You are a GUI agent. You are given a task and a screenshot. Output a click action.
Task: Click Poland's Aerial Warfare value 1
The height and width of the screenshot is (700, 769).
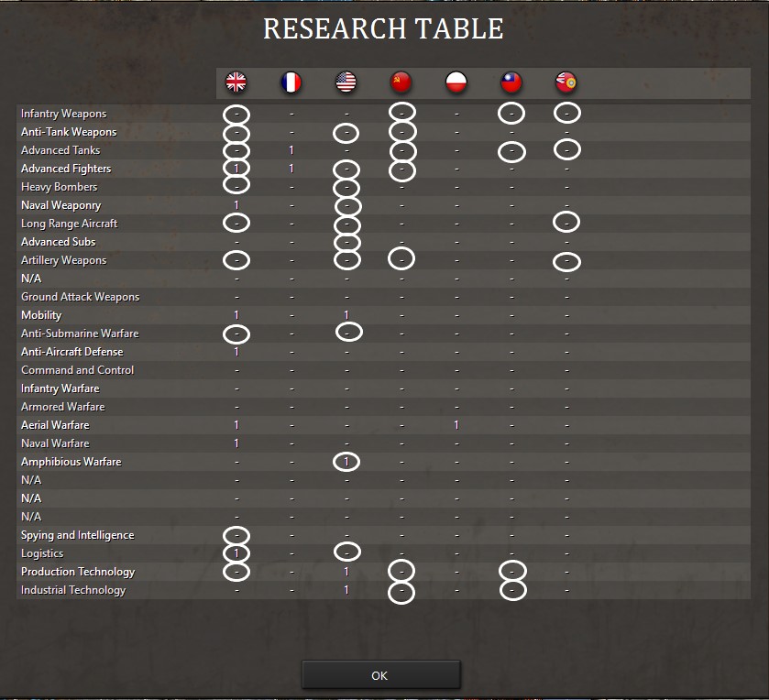point(456,425)
